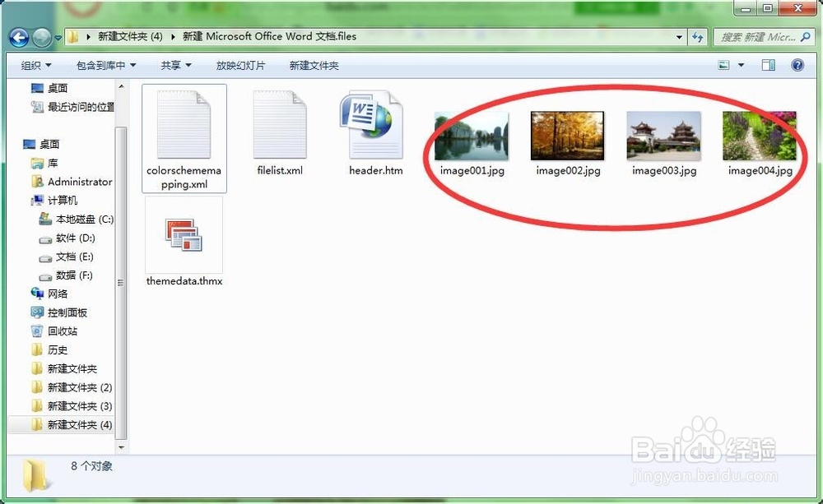Click sidebar scrollbar down arrow

(121, 447)
